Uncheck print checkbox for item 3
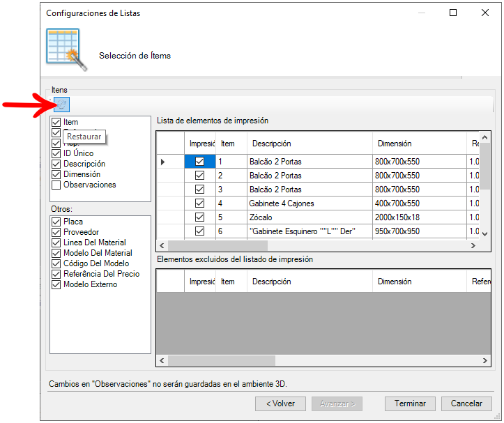Viewport: 504px width, 423px height. point(199,190)
